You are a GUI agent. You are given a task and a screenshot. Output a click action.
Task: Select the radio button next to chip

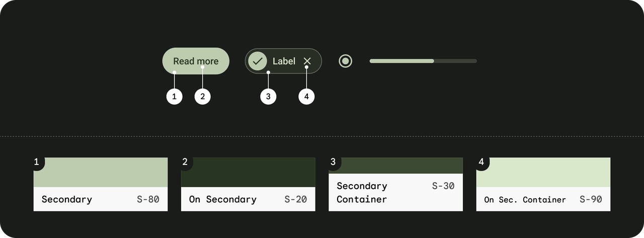point(345,61)
